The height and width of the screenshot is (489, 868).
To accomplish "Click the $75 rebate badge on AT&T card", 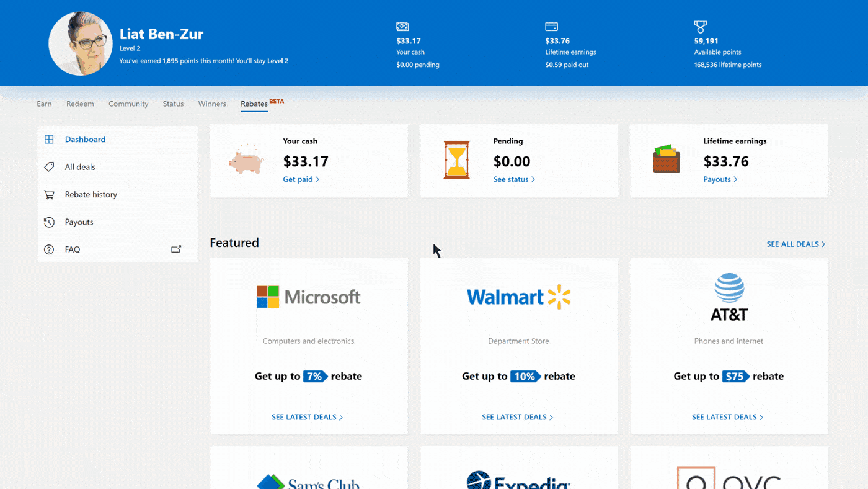I will point(736,376).
